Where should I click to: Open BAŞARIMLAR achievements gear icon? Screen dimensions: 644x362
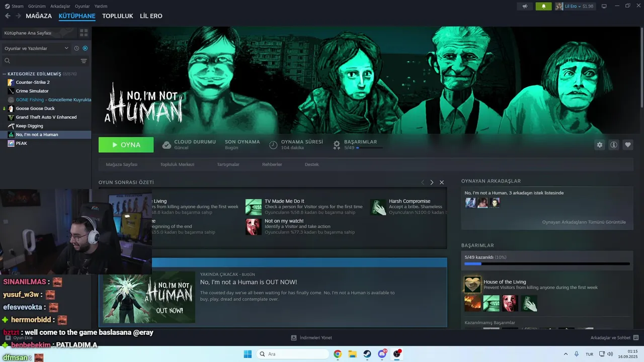click(337, 145)
